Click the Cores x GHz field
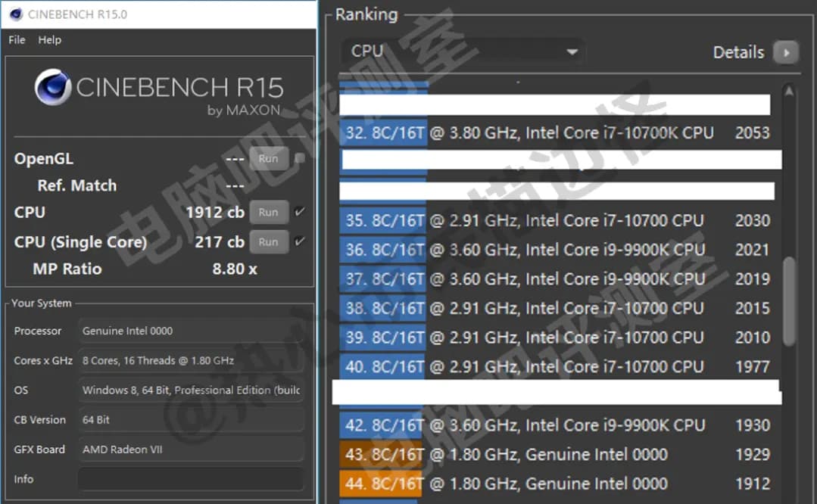 [x=191, y=360]
